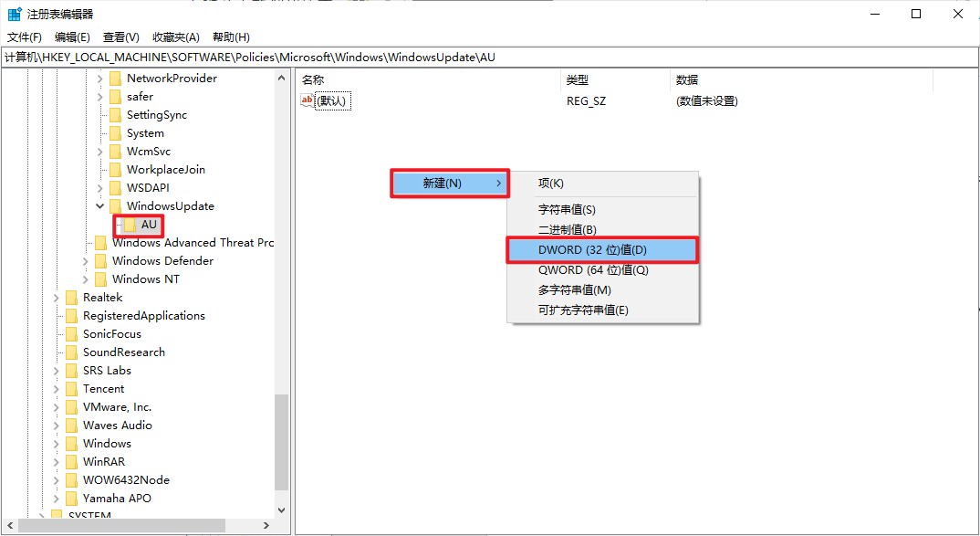Expand the NetworkProvider tree node
This screenshot has width=980, height=536.
pos(100,79)
